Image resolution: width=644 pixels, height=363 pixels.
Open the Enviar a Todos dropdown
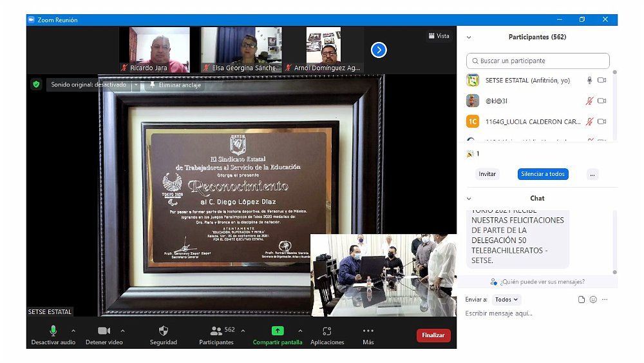(x=507, y=299)
